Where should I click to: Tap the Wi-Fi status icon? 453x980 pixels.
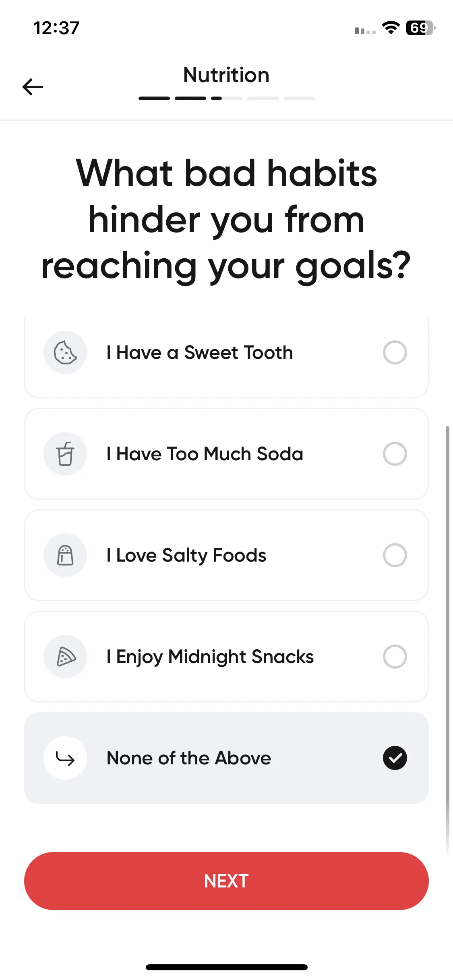click(x=391, y=28)
